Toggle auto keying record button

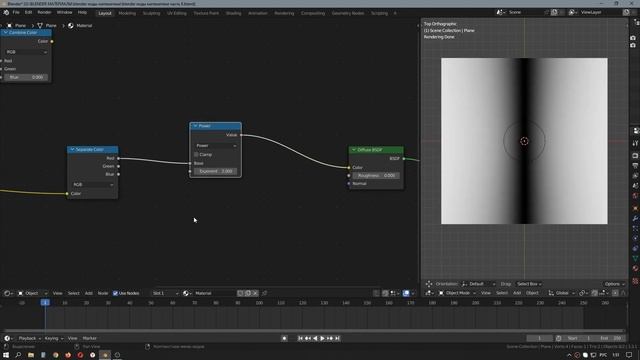[284, 338]
